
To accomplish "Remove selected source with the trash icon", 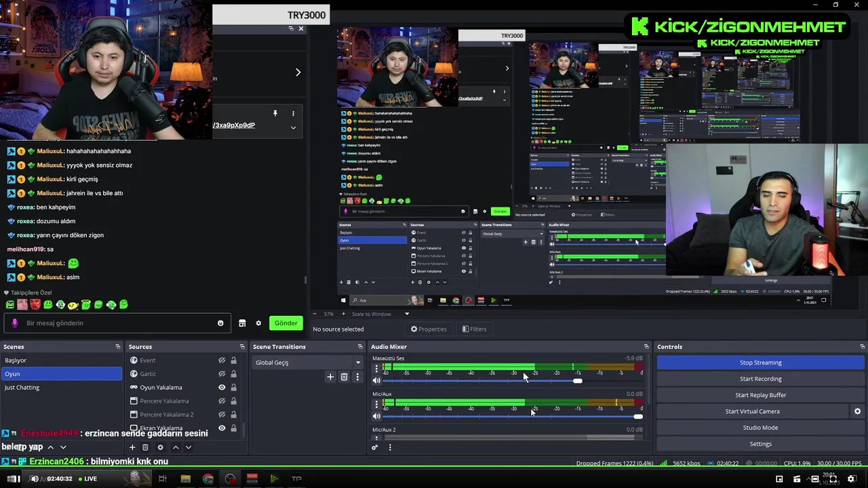I will [145, 447].
